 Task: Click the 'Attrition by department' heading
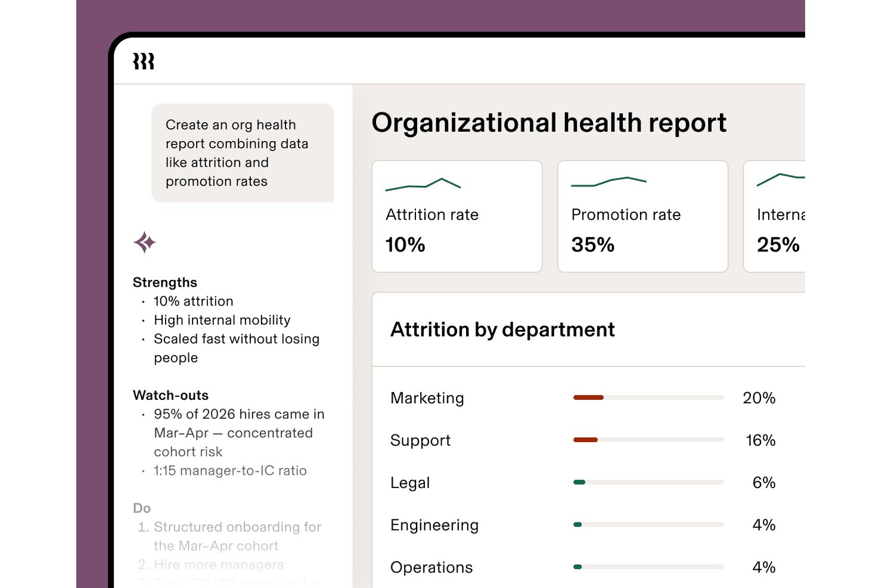502,329
